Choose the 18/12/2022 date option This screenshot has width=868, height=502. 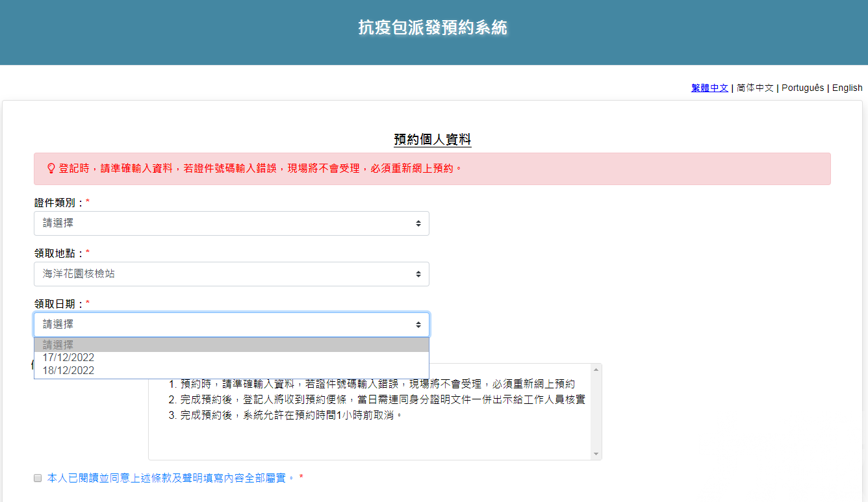coord(231,371)
